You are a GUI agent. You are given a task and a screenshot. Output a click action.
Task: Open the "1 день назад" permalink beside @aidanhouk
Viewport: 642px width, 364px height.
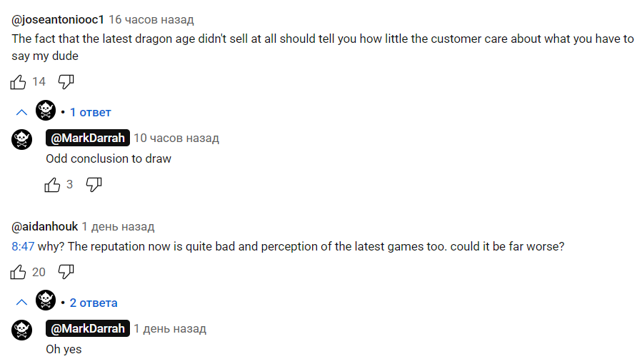click(x=118, y=227)
